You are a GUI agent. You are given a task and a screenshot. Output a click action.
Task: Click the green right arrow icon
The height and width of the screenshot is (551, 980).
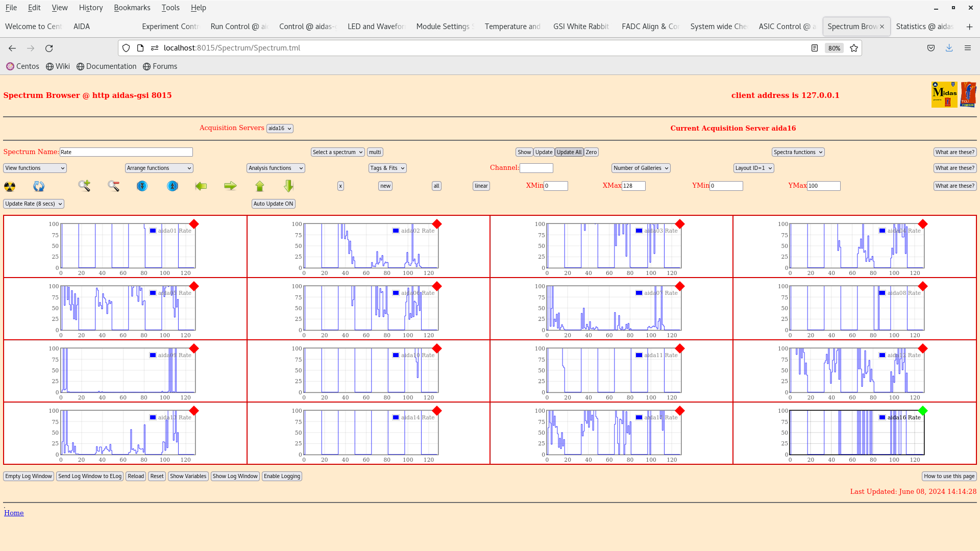230,186
